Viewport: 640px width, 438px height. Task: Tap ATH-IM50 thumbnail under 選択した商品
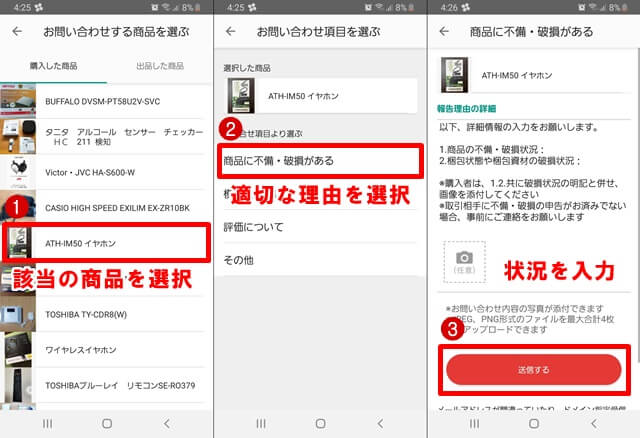(x=243, y=97)
